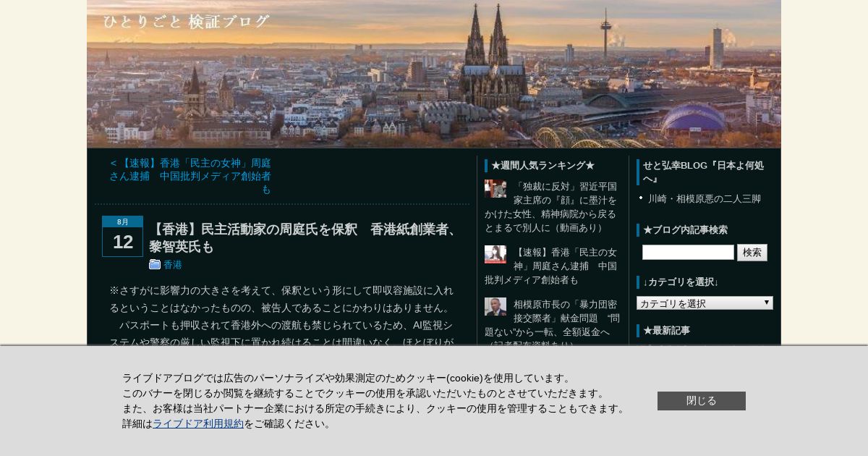Click the folder icon beside 香港 category
The image size is (868, 456).
pyautogui.click(x=155, y=264)
